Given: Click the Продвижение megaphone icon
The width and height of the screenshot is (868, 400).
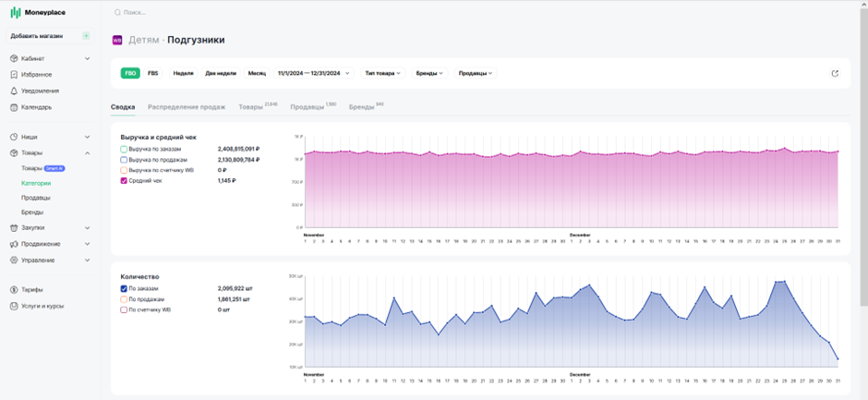Looking at the screenshot, I should coord(14,244).
